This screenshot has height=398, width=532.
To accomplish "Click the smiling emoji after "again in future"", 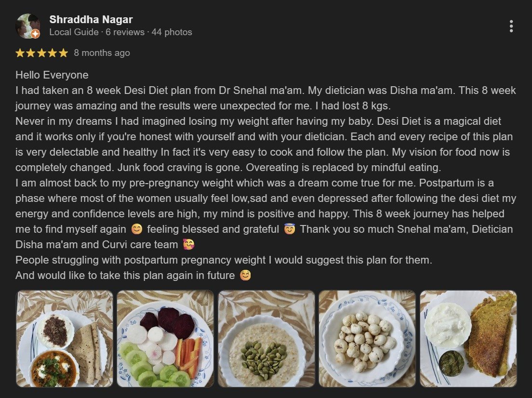I will [x=245, y=276].
